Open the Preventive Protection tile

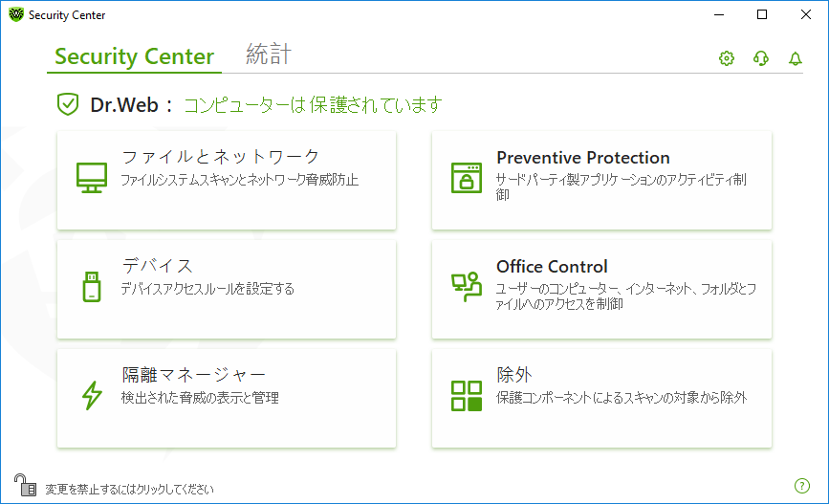601,181
